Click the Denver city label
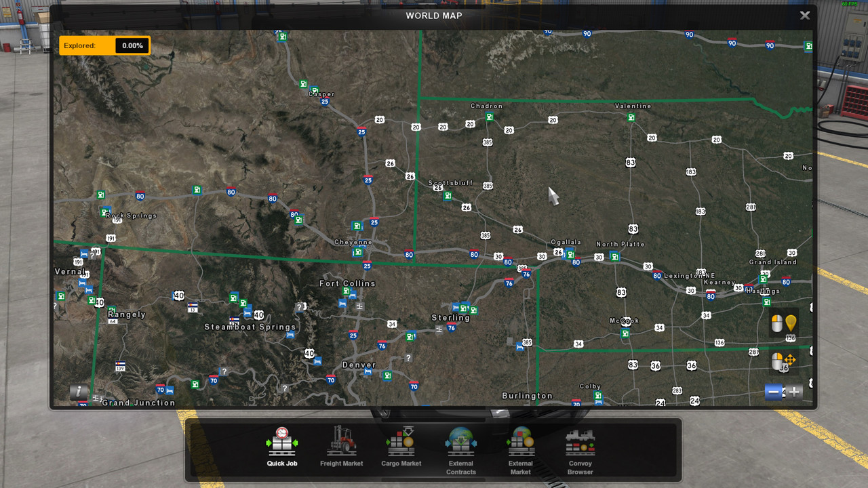Screen dimensions: 868x488 359,365
